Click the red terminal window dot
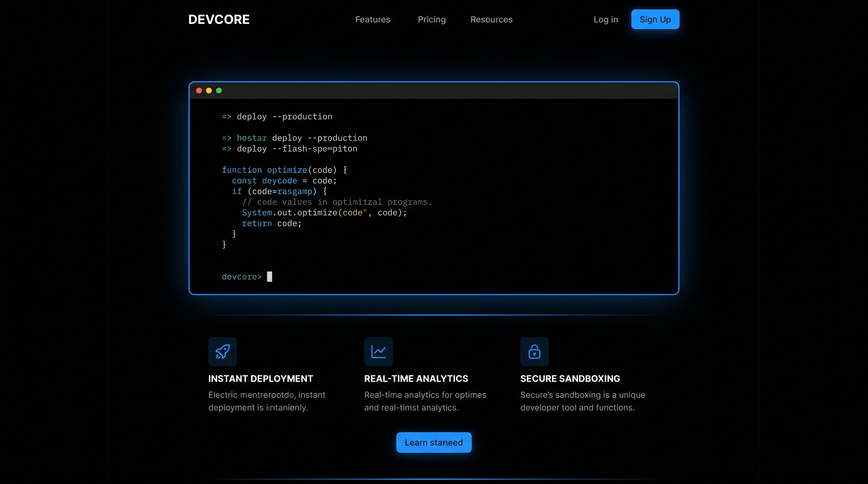 pos(199,90)
